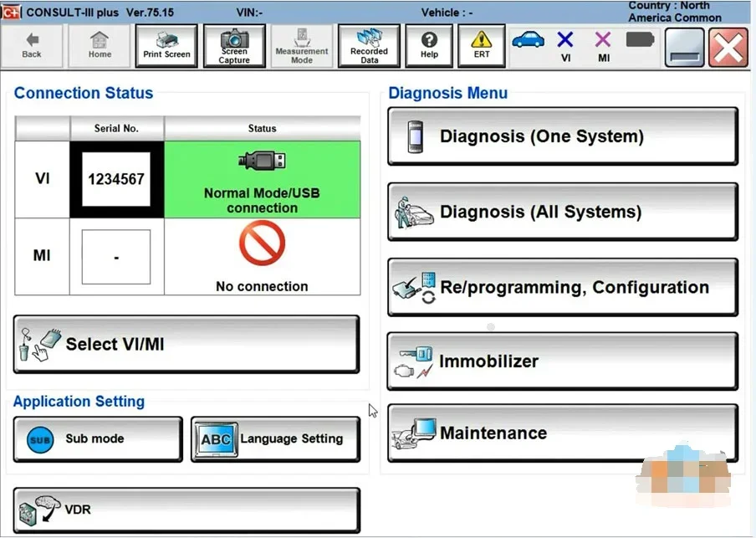756x538 pixels.
Task: Click the VI connection status X icon
Action: pos(565,46)
